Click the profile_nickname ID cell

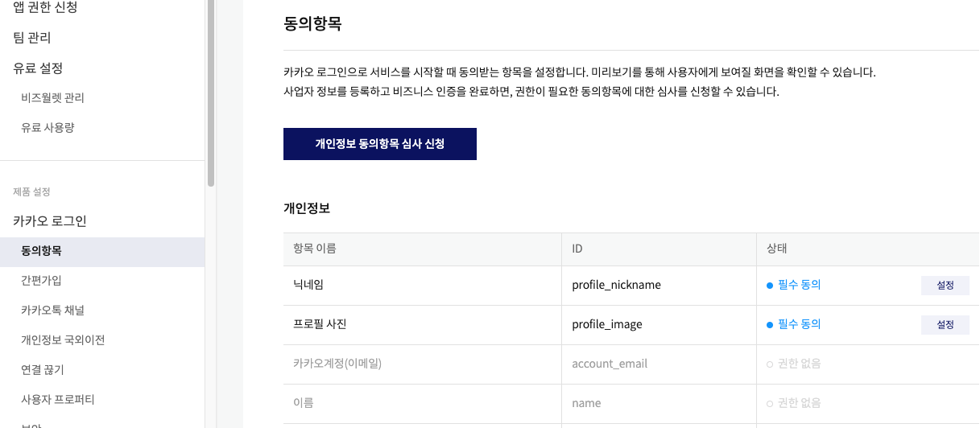click(659, 286)
